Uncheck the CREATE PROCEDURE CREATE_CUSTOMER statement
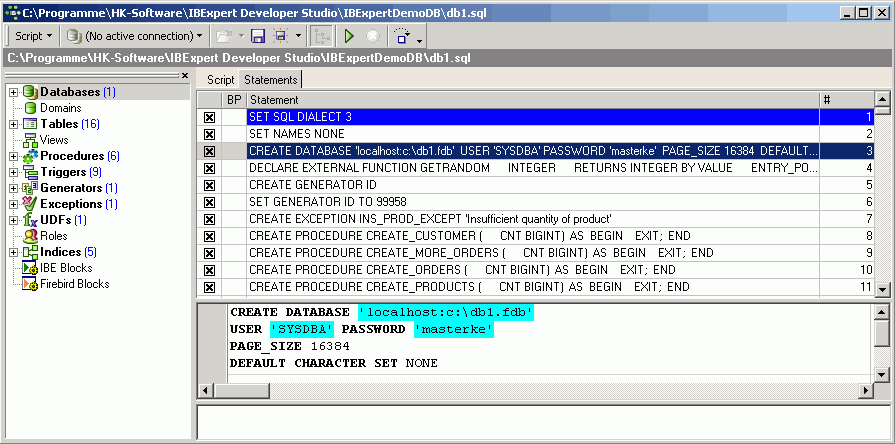Screen dimensions: 895x444 [x=209, y=236]
